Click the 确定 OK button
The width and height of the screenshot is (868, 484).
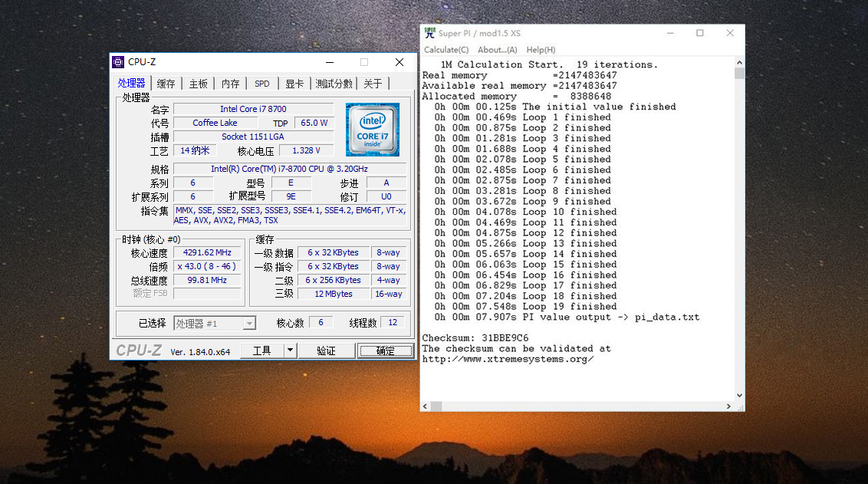coord(385,351)
